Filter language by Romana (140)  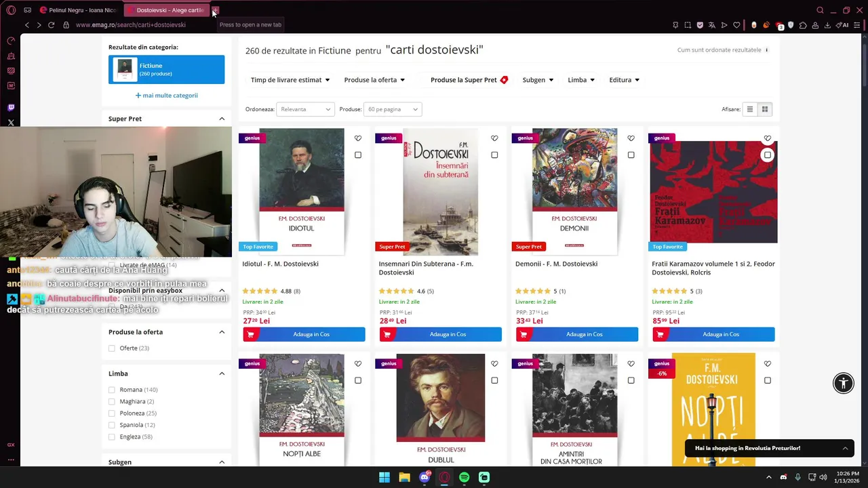[x=112, y=390]
